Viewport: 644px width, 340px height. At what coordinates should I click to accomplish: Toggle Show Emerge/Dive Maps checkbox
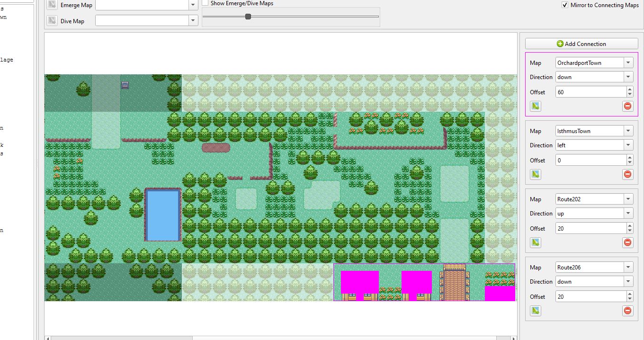point(206,3)
